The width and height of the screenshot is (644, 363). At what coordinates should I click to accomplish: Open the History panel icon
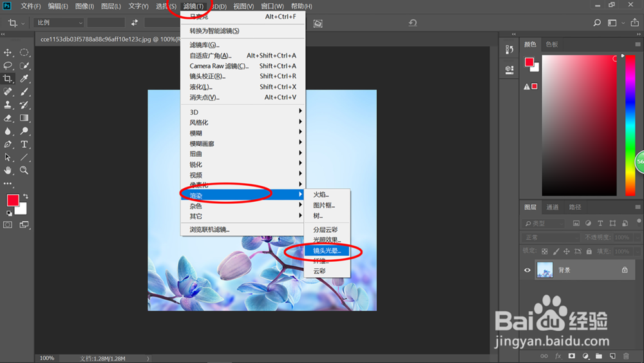(509, 50)
